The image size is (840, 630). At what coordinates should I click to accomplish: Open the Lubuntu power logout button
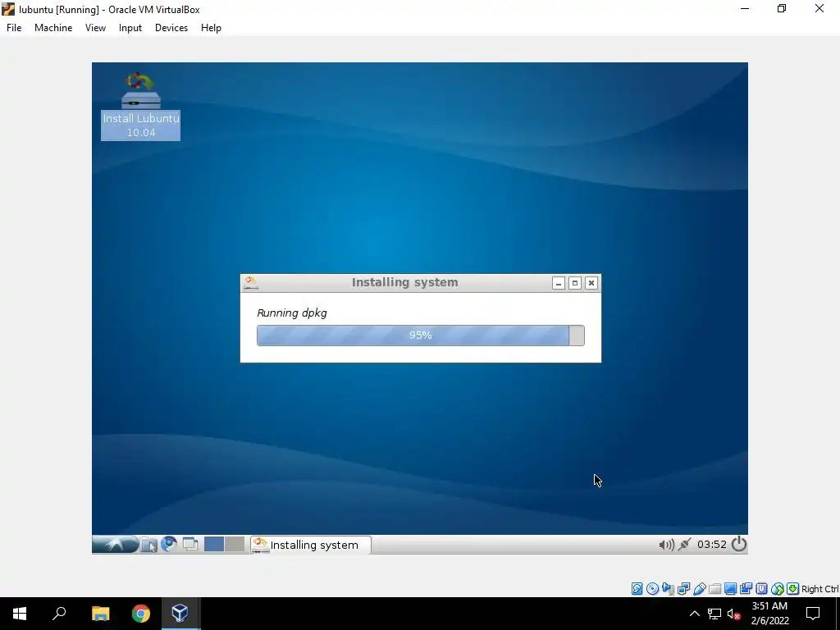[739, 545]
